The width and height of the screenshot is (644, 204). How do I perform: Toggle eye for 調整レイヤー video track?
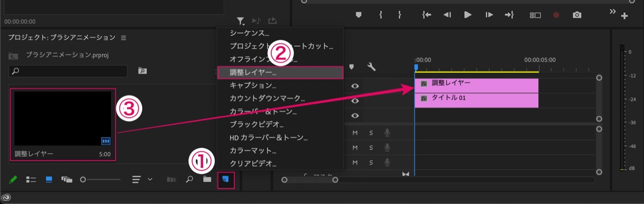point(355,86)
